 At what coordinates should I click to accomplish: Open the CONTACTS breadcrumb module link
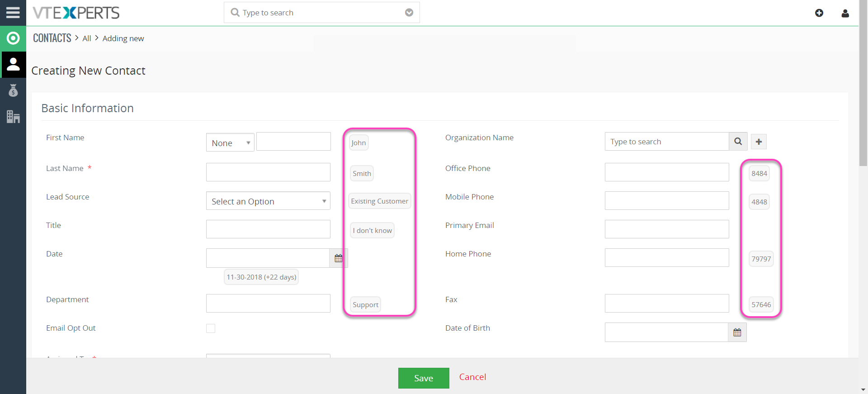[52, 38]
